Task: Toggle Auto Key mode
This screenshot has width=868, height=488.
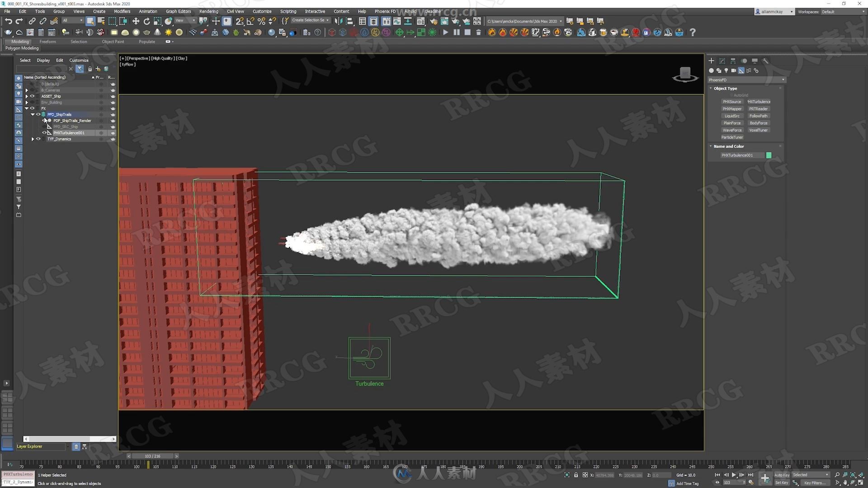Action: [x=782, y=475]
